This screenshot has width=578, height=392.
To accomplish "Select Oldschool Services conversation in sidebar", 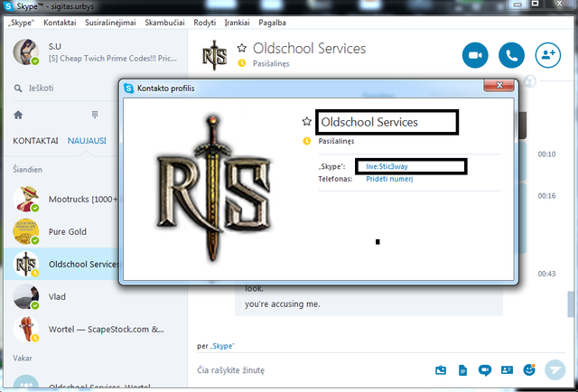I will [x=62, y=264].
